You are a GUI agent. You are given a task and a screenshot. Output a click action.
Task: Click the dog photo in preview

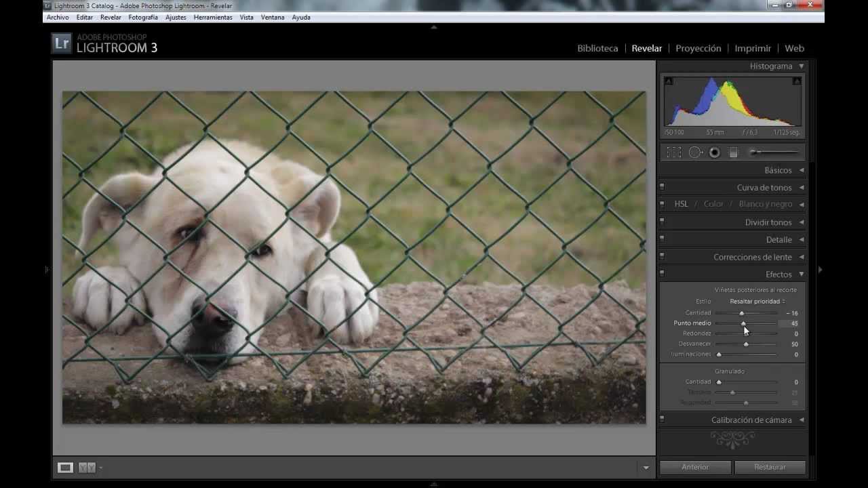tap(354, 258)
